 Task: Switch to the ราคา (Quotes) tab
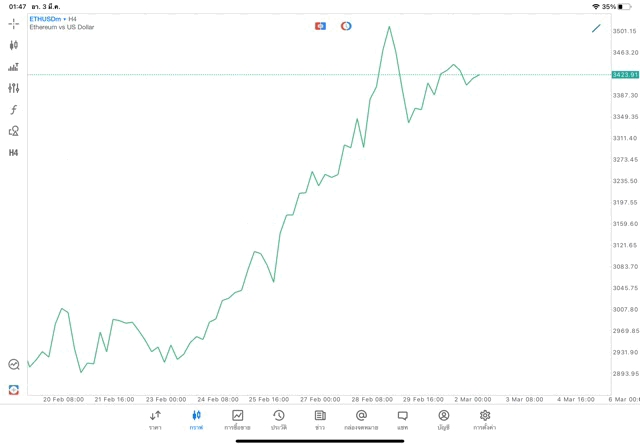(x=155, y=420)
